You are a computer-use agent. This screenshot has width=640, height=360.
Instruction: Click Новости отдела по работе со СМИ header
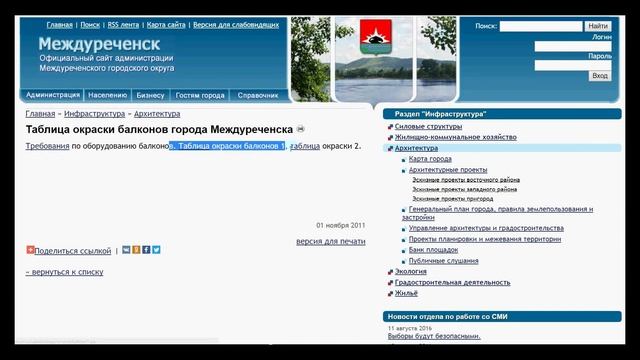click(502, 316)
